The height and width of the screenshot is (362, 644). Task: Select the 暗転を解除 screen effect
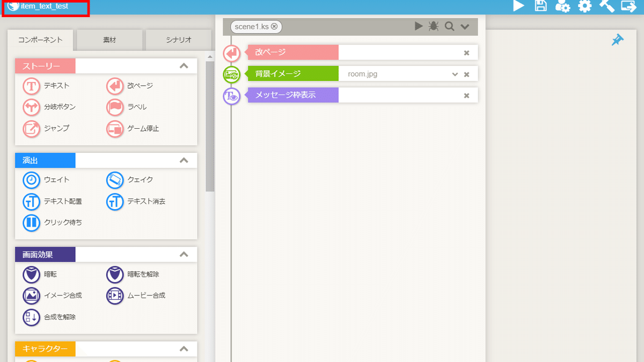[x=133, y=274]
